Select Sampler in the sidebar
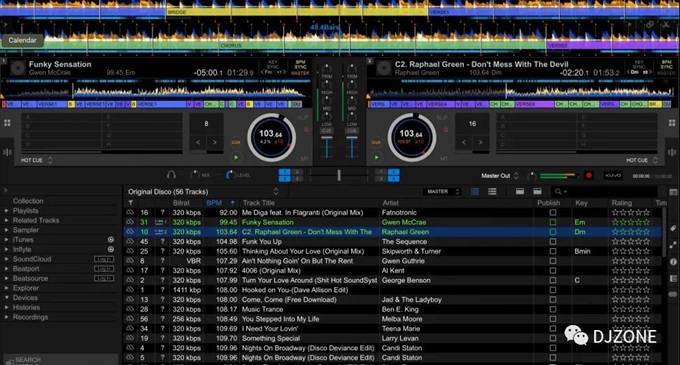This screenshot has width=680, height=365. click(x=26, y=230)
